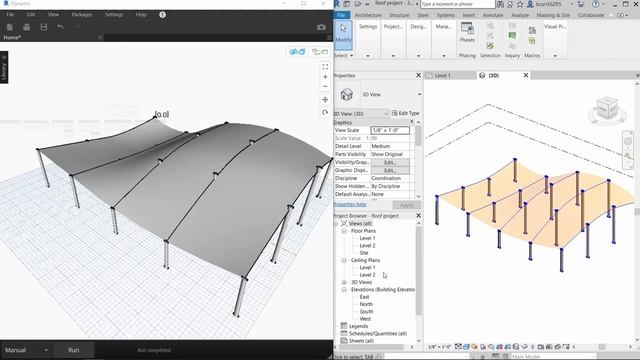Click the View Scale value field

(390, 130)
